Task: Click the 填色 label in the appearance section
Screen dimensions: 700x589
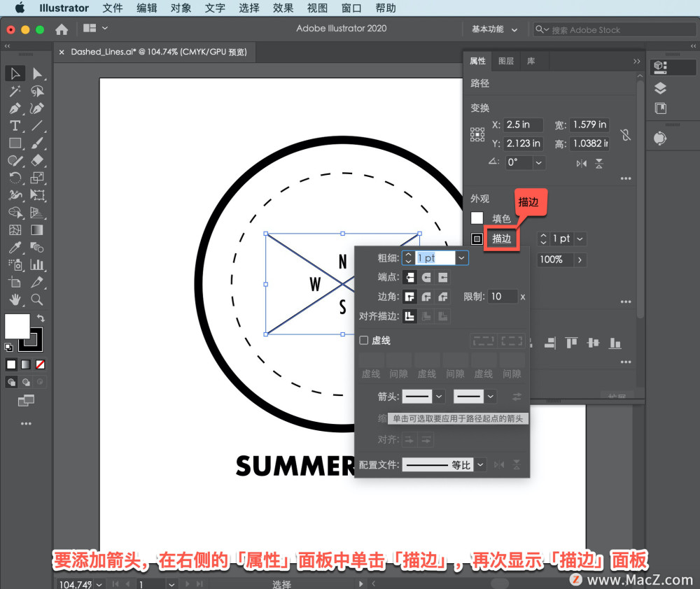Action: coord(502,218)
